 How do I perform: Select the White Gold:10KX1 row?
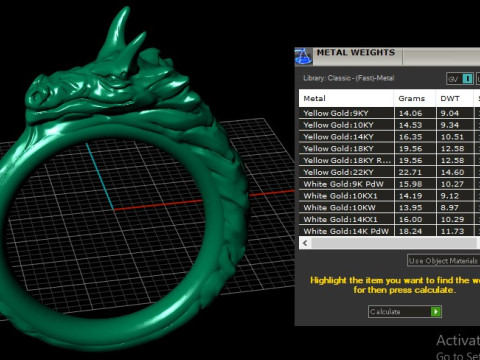pos(389,196)
